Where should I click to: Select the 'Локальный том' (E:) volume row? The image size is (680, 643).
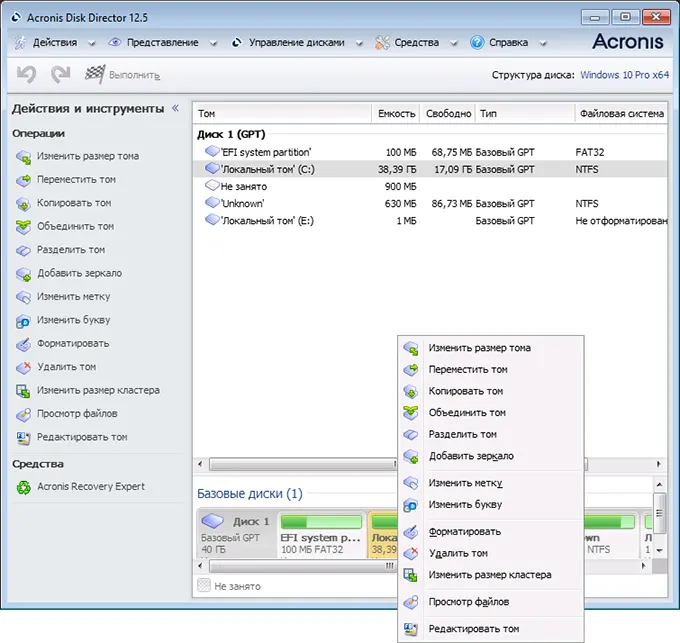pos(430,221)
